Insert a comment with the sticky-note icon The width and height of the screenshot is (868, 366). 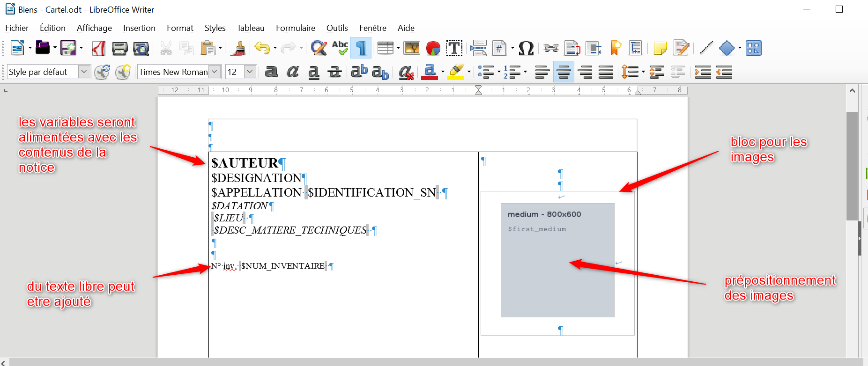click(x=660, y=48)
